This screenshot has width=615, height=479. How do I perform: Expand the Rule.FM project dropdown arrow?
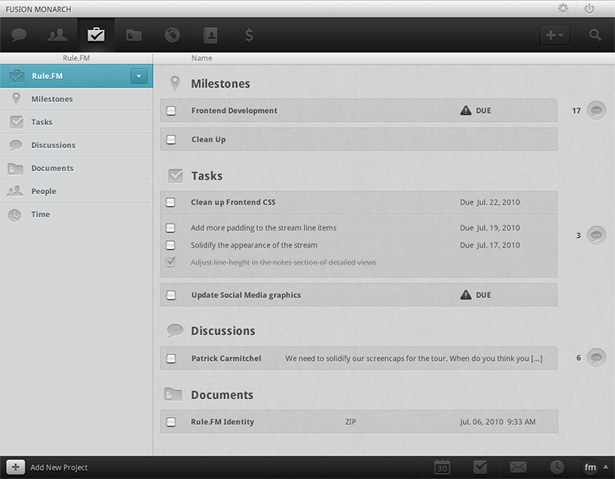(x=139, y=76)
